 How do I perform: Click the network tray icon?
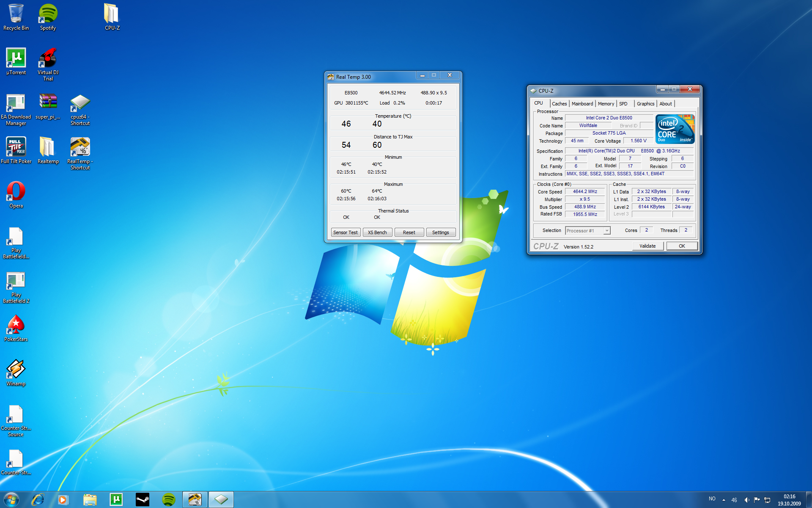click(767, 500)
